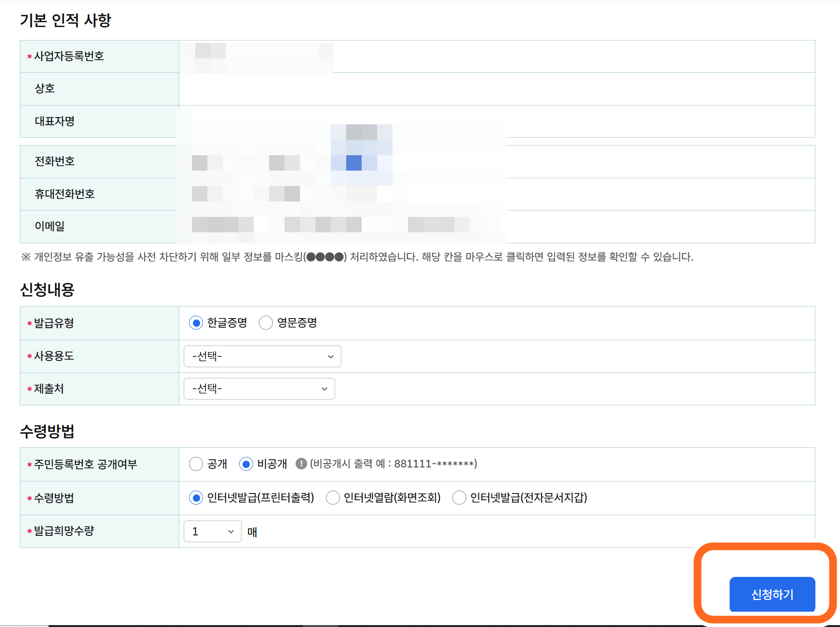Screen dimensions: 840x627
Task: Click the info icon beside 비공개
Action: point(301,464)
